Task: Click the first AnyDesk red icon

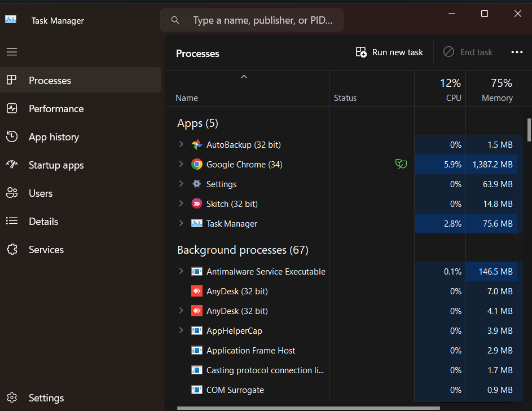Action: pos(196,291)
